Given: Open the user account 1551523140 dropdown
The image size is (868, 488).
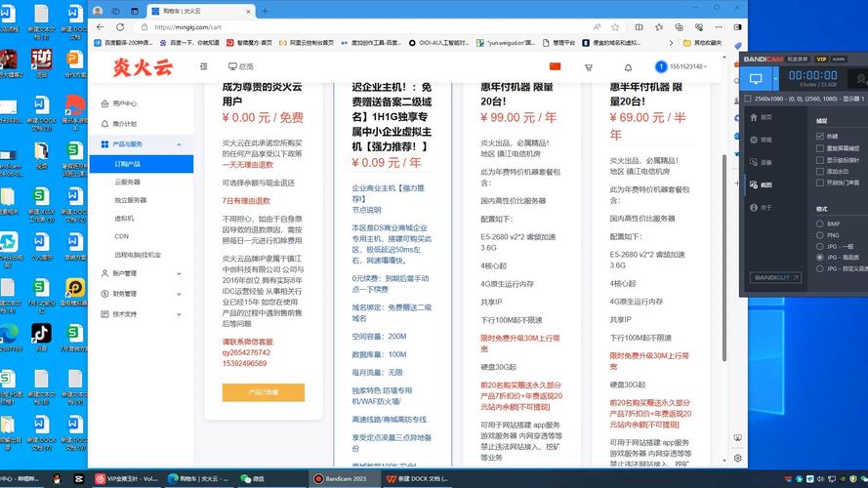Looking at the screenshot, I should (681, 67).
